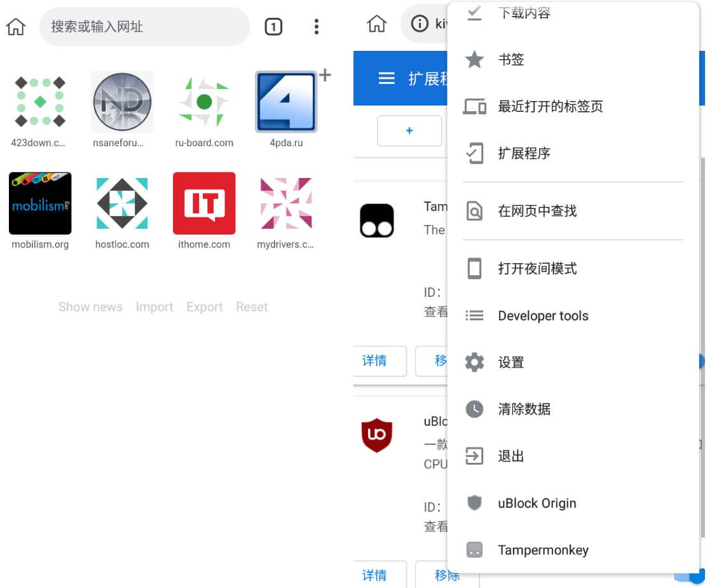Open the ithome.com speed dial shortcut
Image resolution: width=719 pixels, height=588 pixels.
203,203
